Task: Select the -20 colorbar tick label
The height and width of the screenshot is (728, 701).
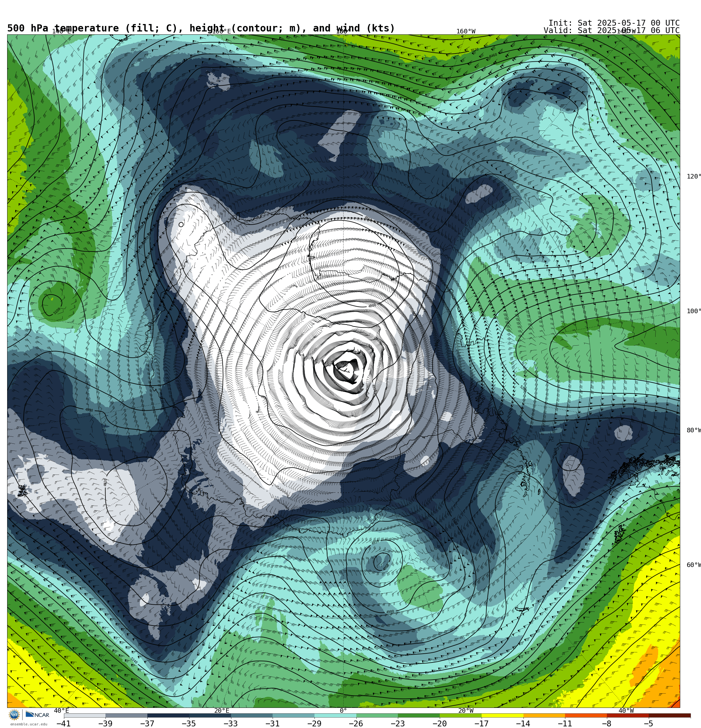Action: click(x=439, y=723)
